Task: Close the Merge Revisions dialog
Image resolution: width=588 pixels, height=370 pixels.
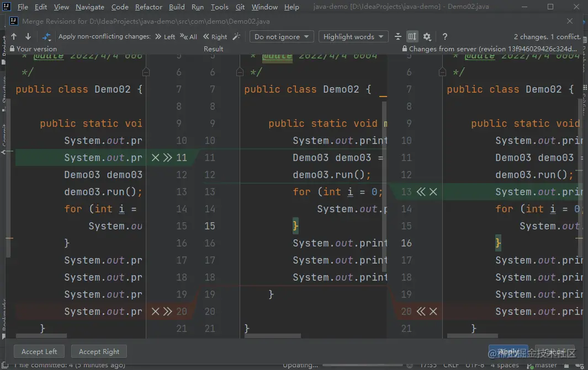Action: click(x=570, y=21)
